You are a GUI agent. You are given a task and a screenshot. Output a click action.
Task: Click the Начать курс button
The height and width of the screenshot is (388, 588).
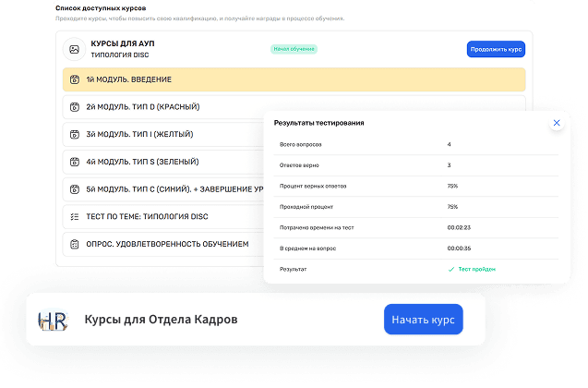(424, 320)
